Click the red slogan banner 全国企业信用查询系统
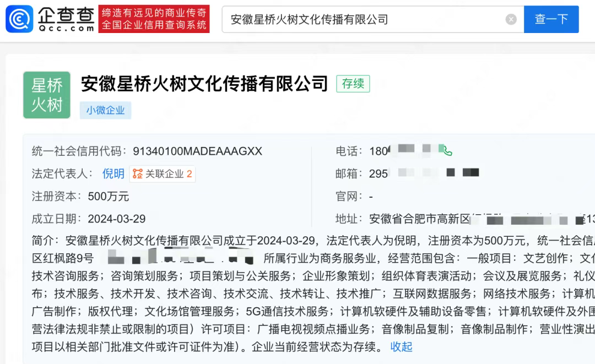Screen dimensions: 595x364 [x=154, y=19]
